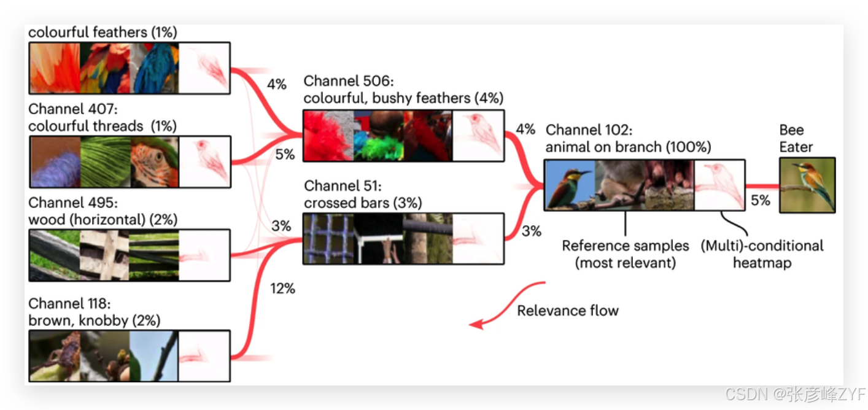Click the red bushy feathers thumbnail in Channel 506
868x410 pixels.
pos(328,136)
